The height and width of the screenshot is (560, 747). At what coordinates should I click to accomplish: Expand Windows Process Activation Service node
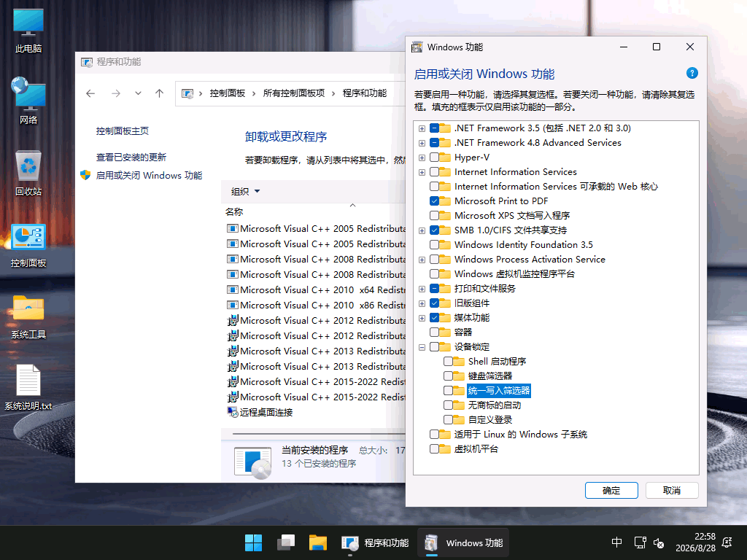click(x=422, y=260)
